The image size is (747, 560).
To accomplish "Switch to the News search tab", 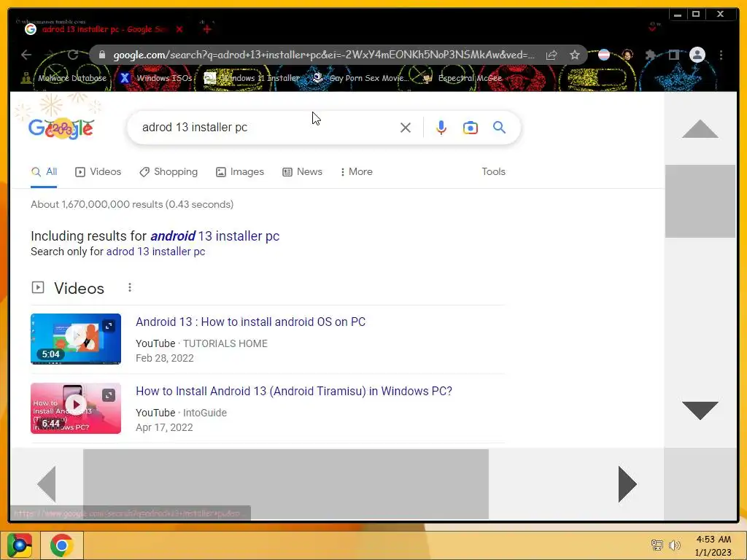I will tap(302, 172).
